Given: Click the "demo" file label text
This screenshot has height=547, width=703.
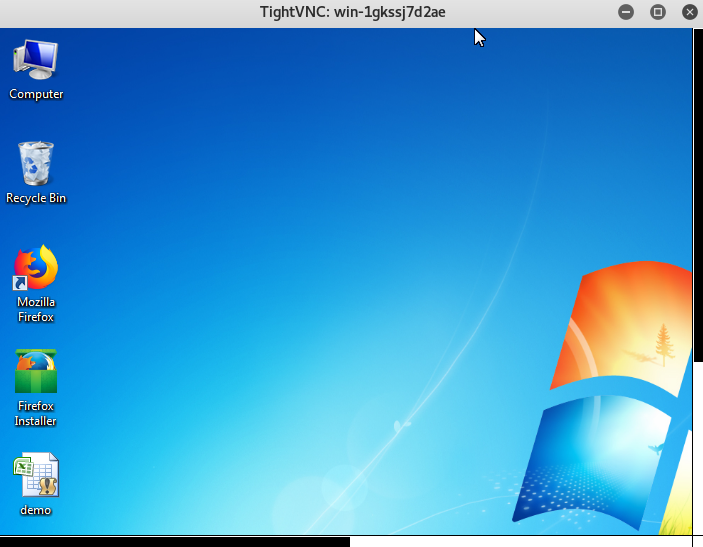Looking at the screenshot, I should click(x=36, y=510).
